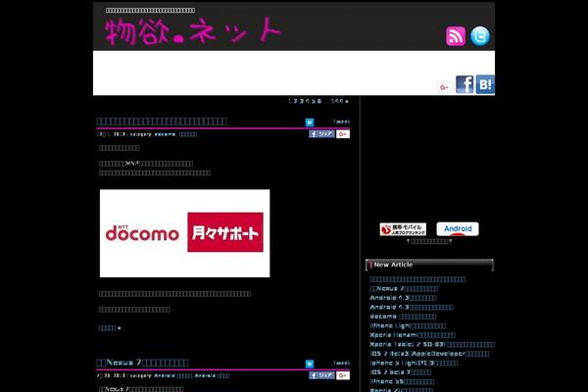Open the blue Twitter icon in header
Screen dimensions: 588x392
tap(480, 36)
